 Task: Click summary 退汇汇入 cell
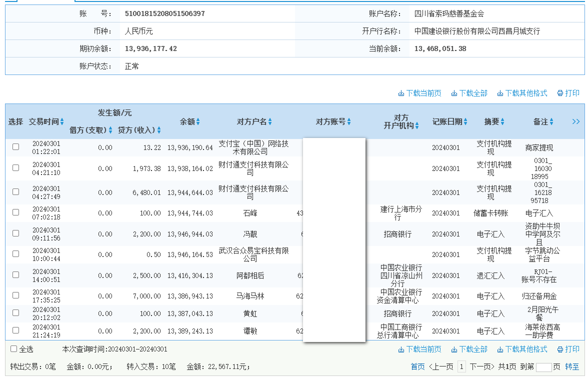pos(490,275)
